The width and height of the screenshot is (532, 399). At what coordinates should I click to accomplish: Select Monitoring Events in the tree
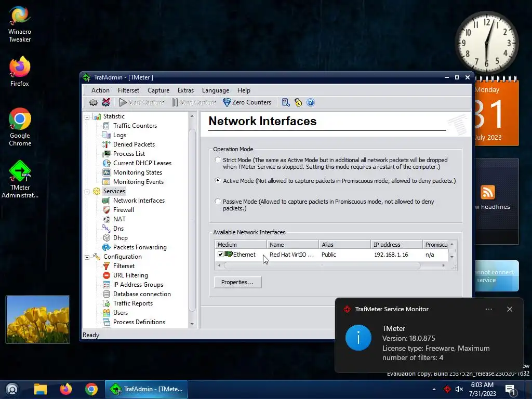(138, 182)
